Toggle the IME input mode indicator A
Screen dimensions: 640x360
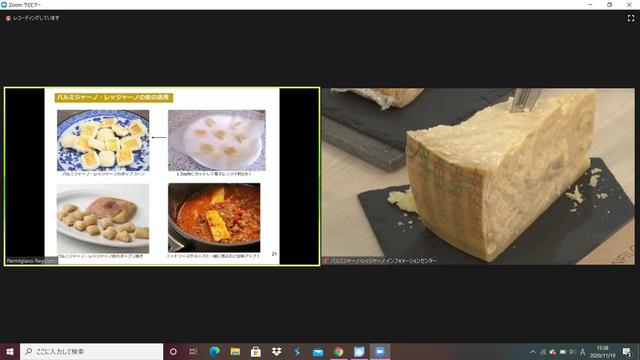(582, 352)
